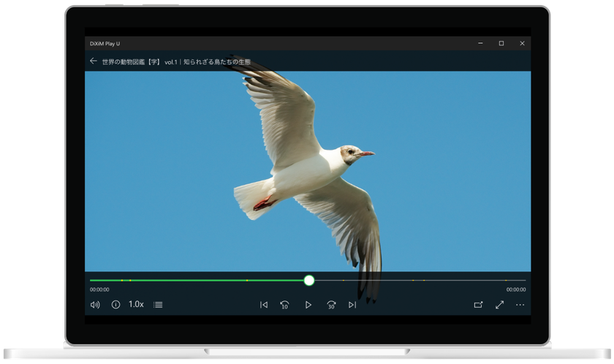Skip forward 30 seconds
This screenshot has height=364, width=614.
pos(331,305)
